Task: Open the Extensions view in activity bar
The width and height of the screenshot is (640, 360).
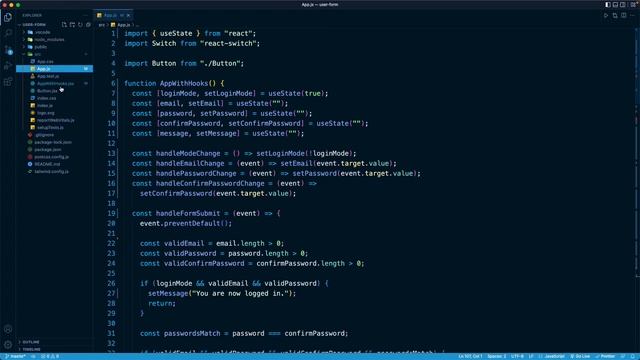Action: (8, 82)
